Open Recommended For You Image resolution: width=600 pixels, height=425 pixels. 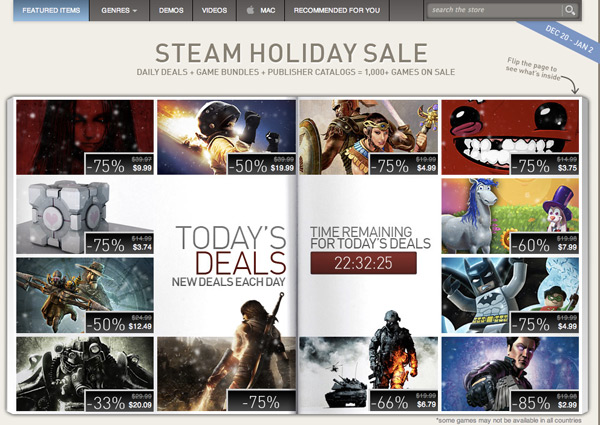(337, 10)
